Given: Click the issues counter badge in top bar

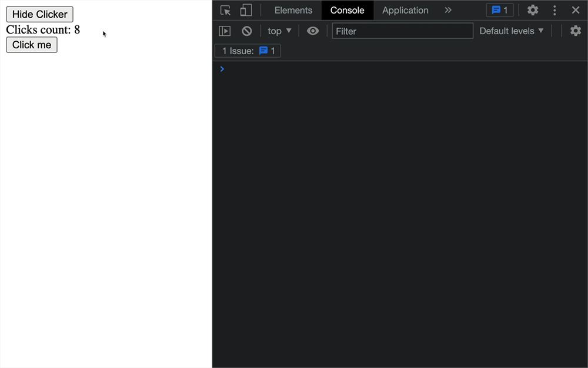Looking at the screenshot, I should (x=499, y=10).
